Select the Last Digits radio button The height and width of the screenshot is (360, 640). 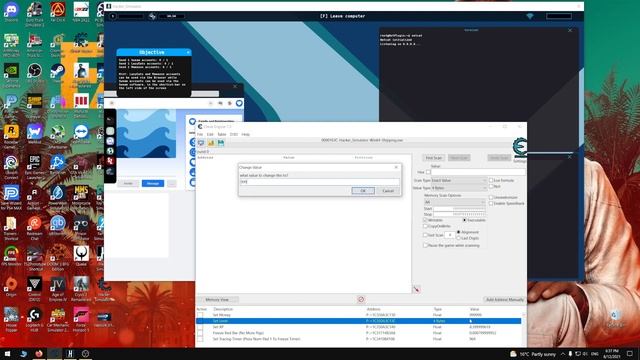tap(458, 238)
